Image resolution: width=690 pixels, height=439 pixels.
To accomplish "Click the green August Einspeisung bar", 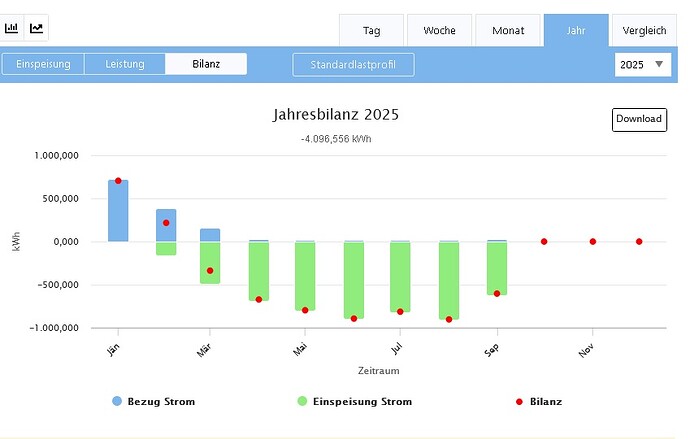I will click(x=449, y=280).
